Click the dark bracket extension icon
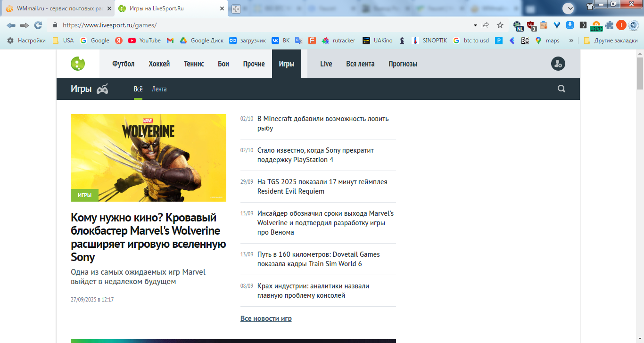 (583, 25)
